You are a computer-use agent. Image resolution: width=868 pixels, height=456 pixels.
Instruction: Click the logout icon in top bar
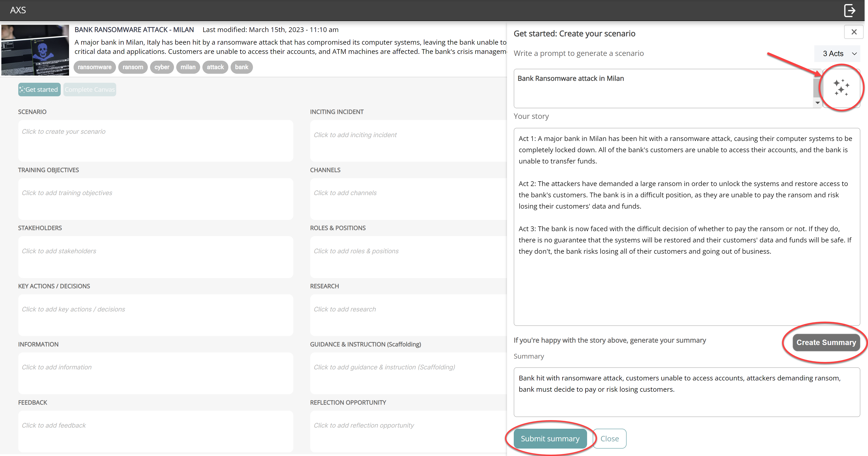(x=849, y=10)
